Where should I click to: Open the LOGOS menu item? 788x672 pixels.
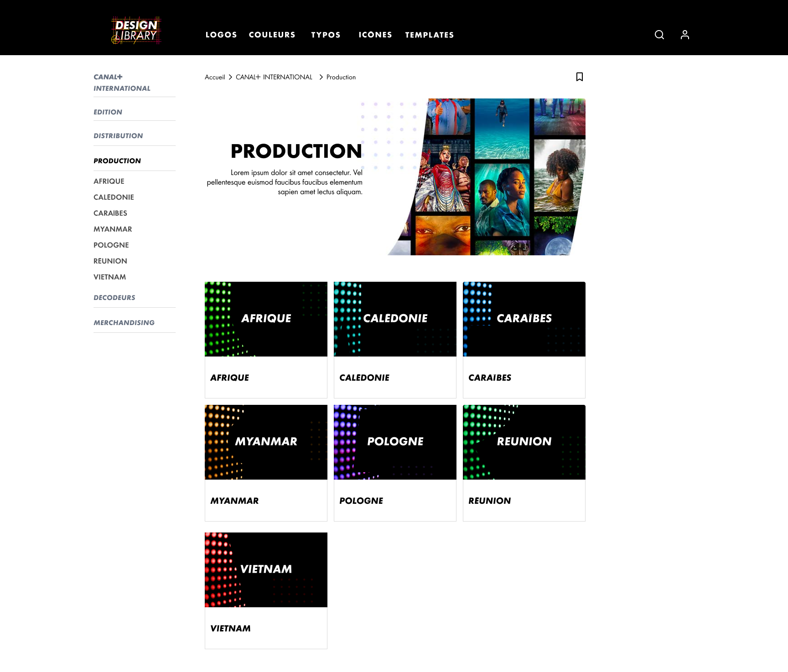[x=221, y=35]
